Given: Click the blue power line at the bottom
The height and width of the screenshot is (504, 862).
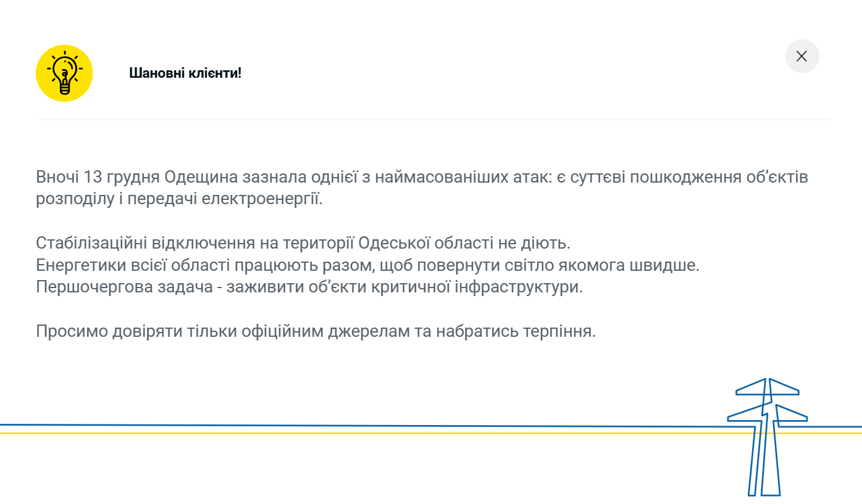Looking at the screenshot, I should 370,425.
